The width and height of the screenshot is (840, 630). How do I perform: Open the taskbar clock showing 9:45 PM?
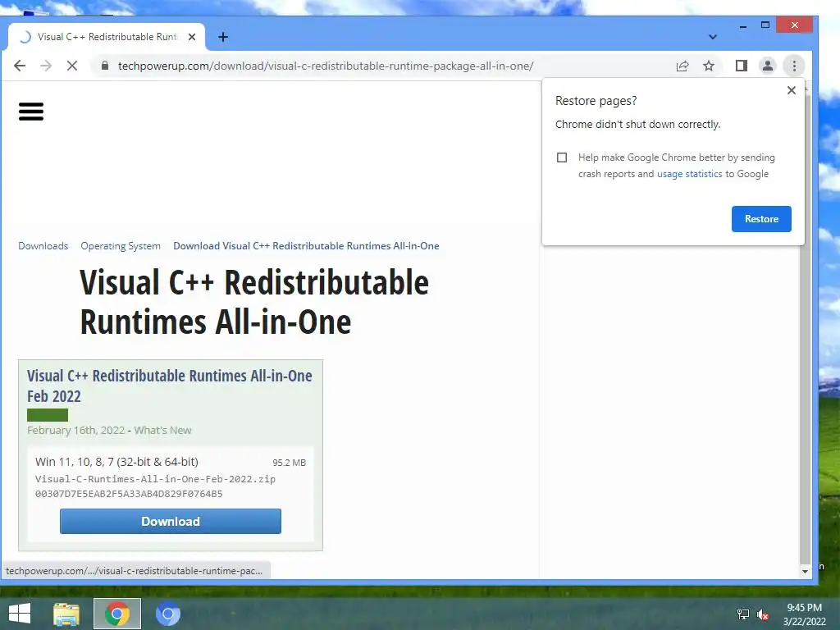(x=804, y=614)
